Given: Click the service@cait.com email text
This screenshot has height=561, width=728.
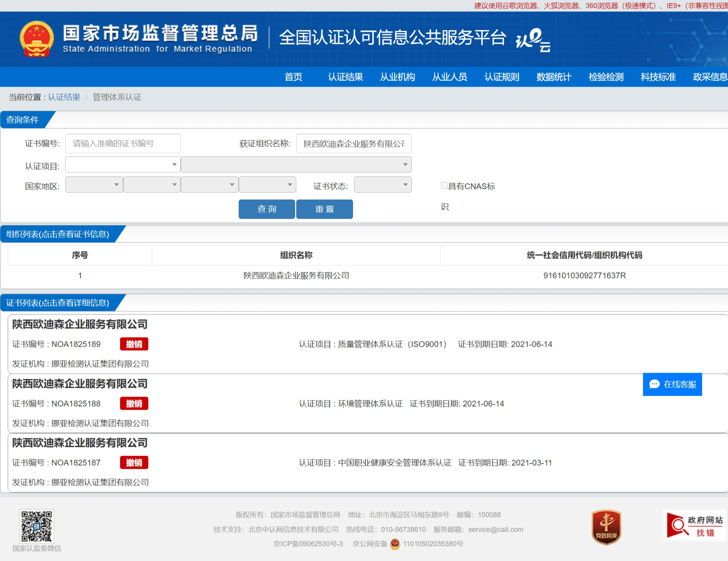Looking at the screenshot, I should [x=495, y=529].
